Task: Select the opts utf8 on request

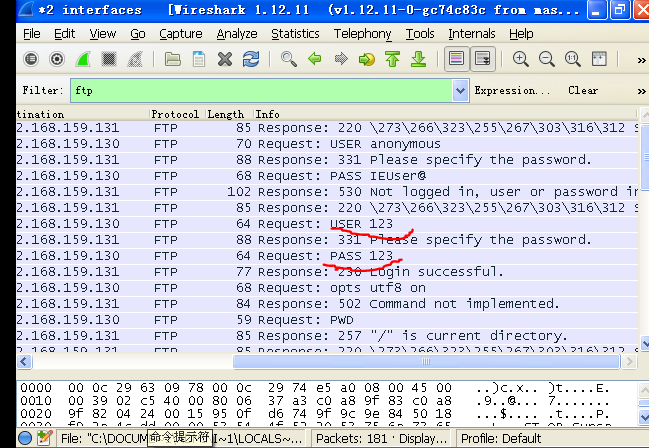Action: 327,288
